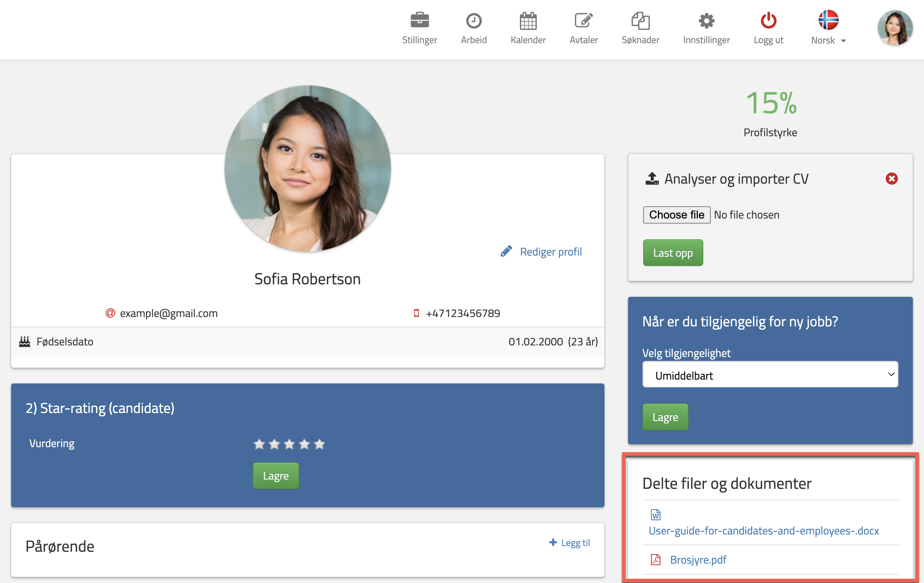Open the Brosjyre.pdf document link
This screenshot has width=924, height=583.
click(x=697, y=560)
